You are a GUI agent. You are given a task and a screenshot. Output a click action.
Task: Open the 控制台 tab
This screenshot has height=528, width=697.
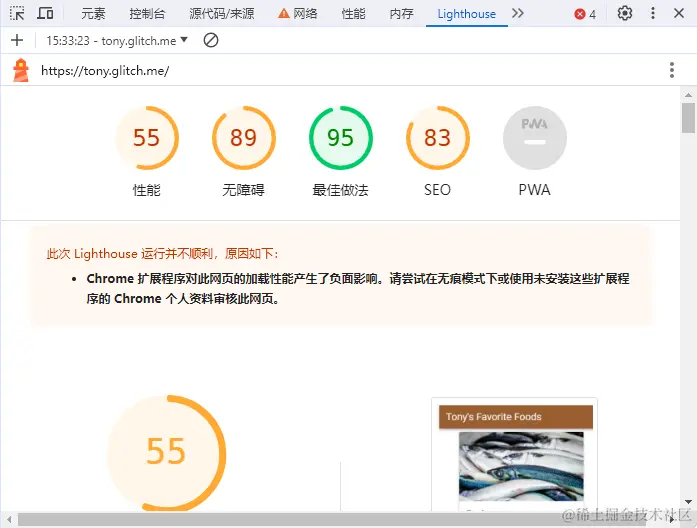[x=147, y=14]
